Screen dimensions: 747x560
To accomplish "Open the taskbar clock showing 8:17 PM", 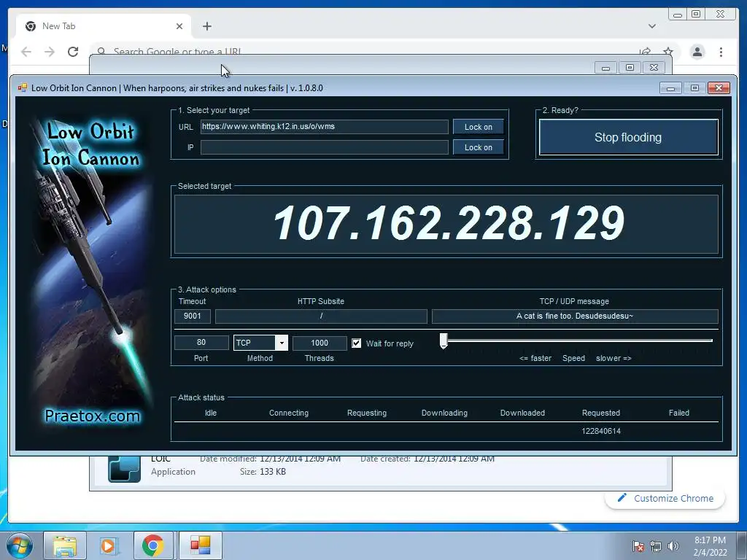I will (710, 546).
